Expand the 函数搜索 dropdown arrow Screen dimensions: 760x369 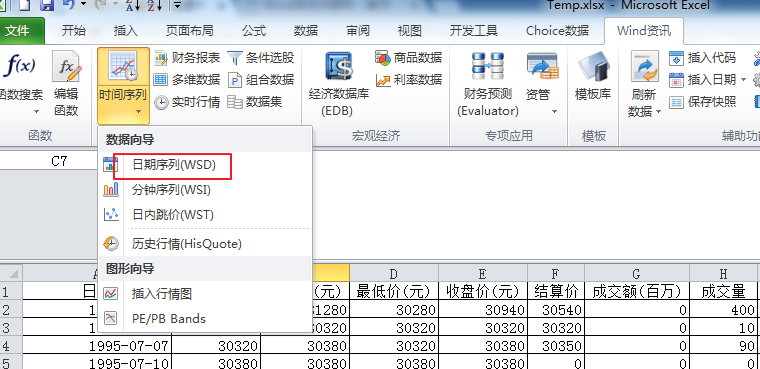[x=36, y=112]
